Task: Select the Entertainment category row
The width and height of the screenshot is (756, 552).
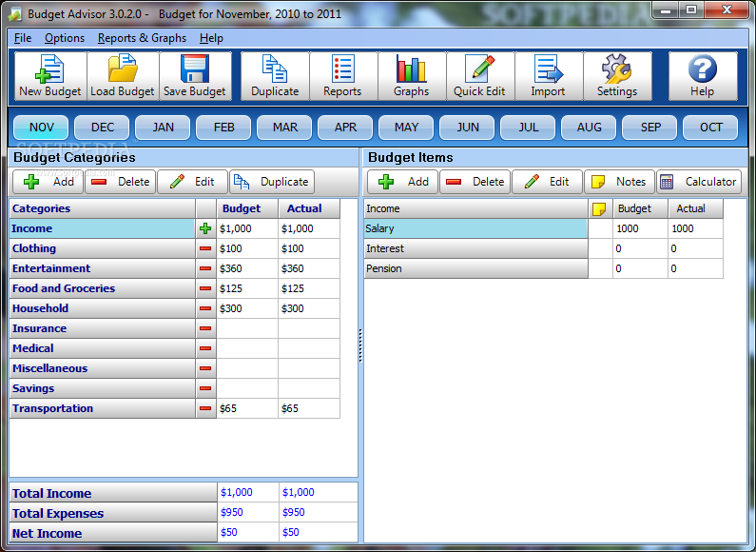Action: 102,268
